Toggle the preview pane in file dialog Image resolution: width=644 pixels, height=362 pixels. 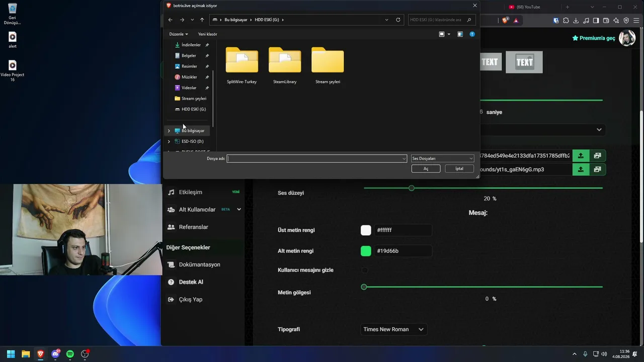[460, 34]
